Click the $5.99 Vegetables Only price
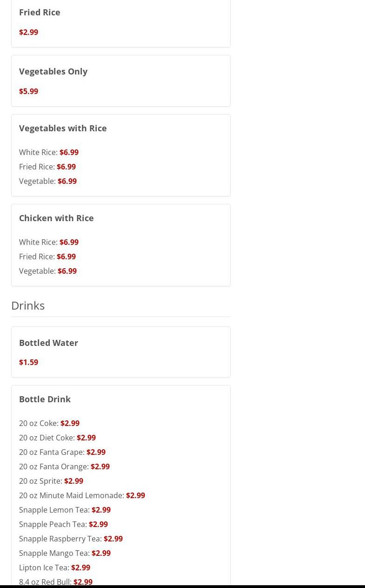The image size is (365, 588). coord(28,91)
